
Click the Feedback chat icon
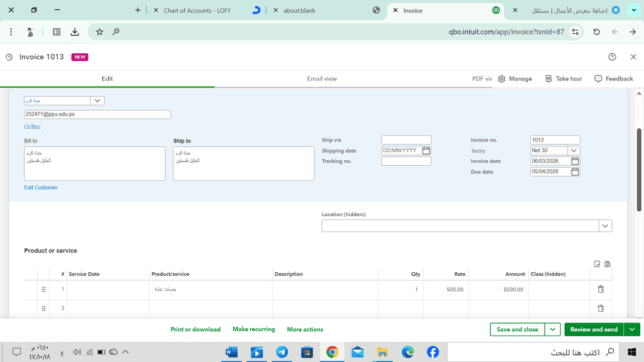click(x=598, y=79)
